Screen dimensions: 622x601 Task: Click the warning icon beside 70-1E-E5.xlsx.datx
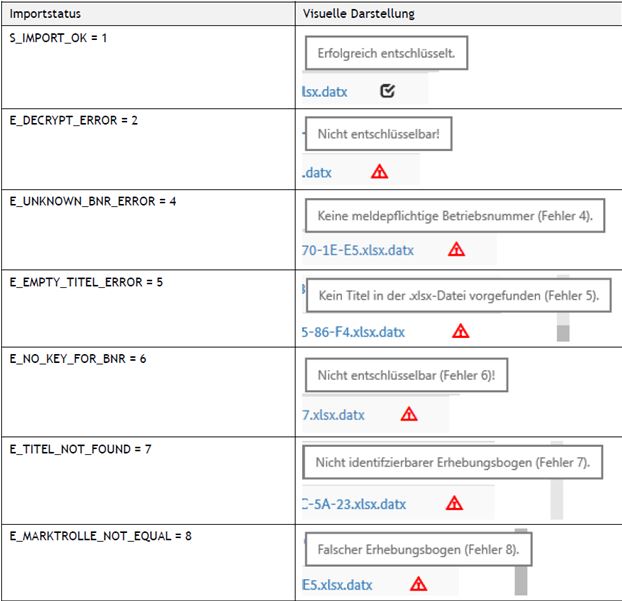click(456, 249)
